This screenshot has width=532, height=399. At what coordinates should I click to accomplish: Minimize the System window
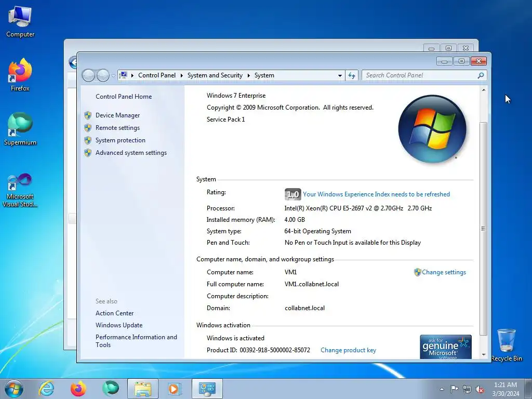445,61
